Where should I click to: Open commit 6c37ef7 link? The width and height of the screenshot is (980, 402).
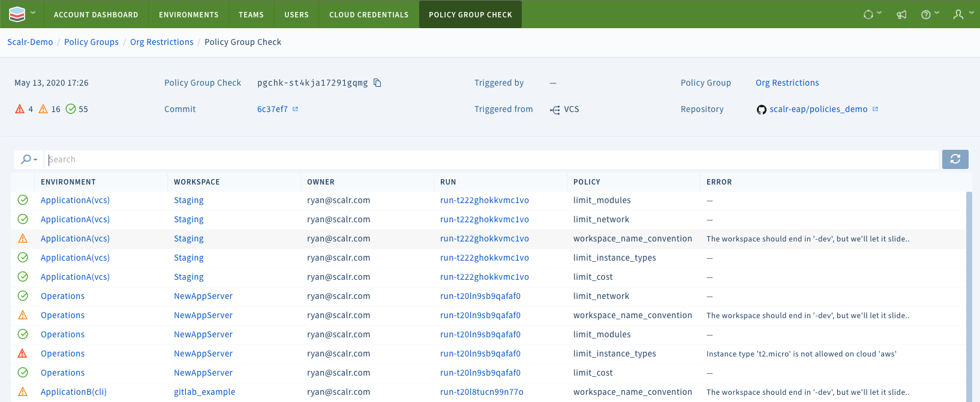272,109
